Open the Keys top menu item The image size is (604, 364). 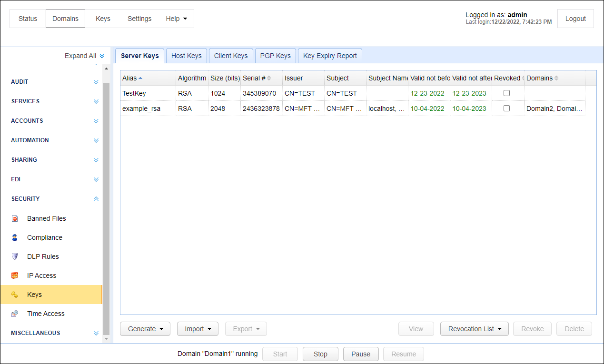[x=103, y=19]
